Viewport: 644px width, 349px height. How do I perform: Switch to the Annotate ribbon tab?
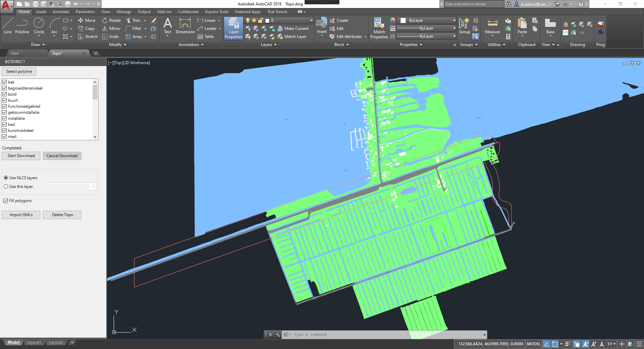coord(61,12)
